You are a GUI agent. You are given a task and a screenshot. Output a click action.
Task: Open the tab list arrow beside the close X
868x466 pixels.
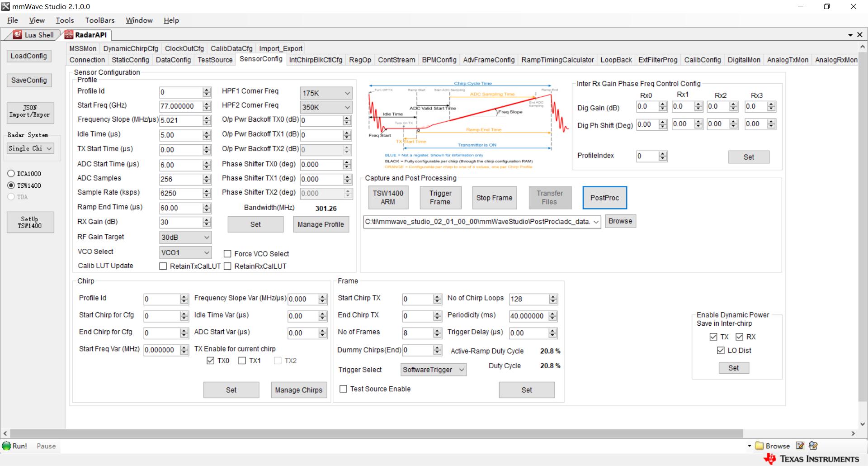pos(850,35)
